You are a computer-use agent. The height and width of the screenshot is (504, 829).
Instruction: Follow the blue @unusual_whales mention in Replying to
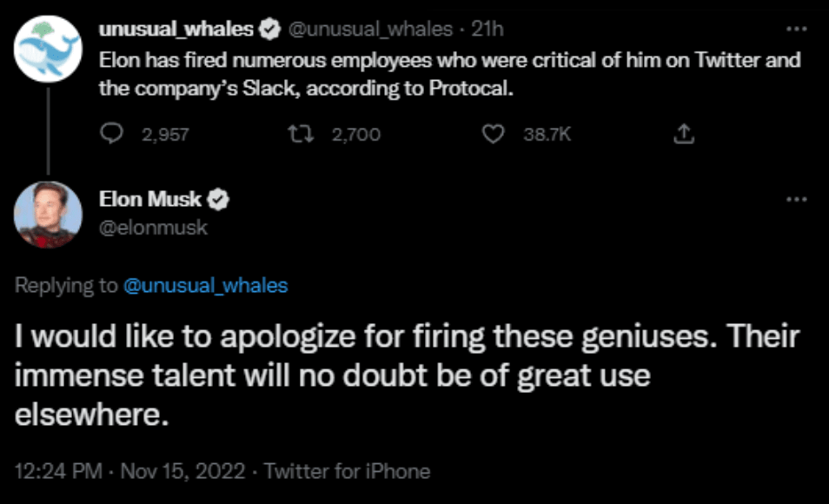pyautogui.click(x=206, y=286)
